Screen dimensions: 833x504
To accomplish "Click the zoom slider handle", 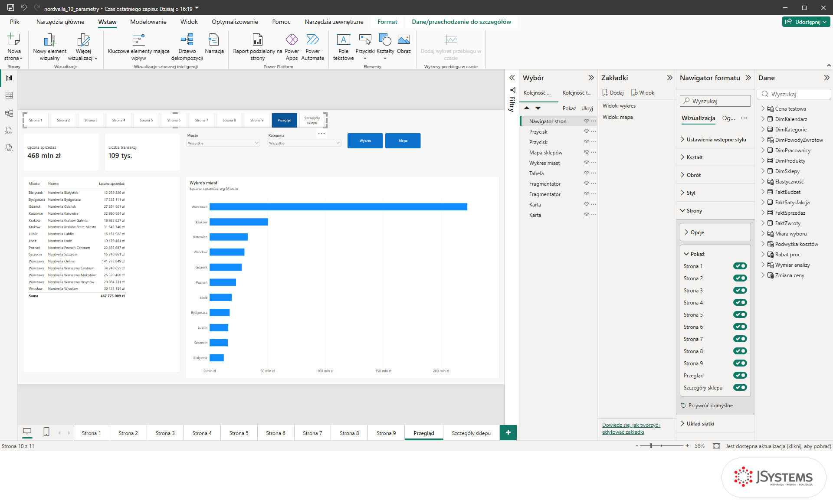I will [x=651, y=446].
